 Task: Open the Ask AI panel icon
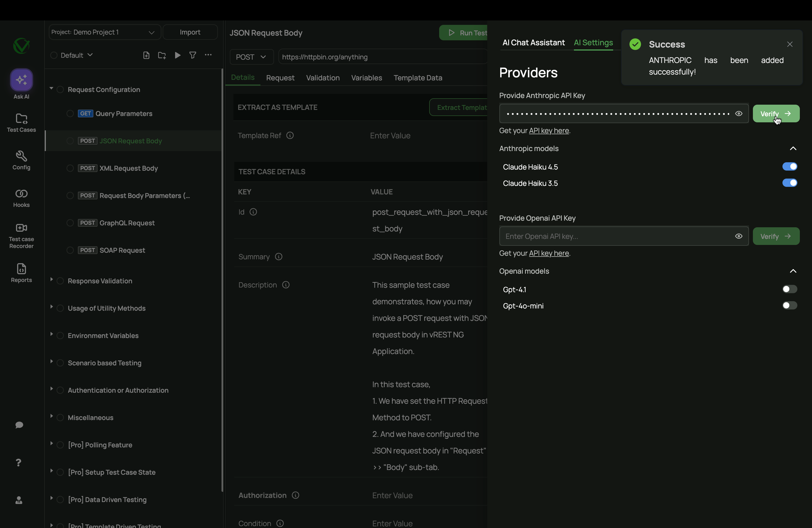point(21,80)
